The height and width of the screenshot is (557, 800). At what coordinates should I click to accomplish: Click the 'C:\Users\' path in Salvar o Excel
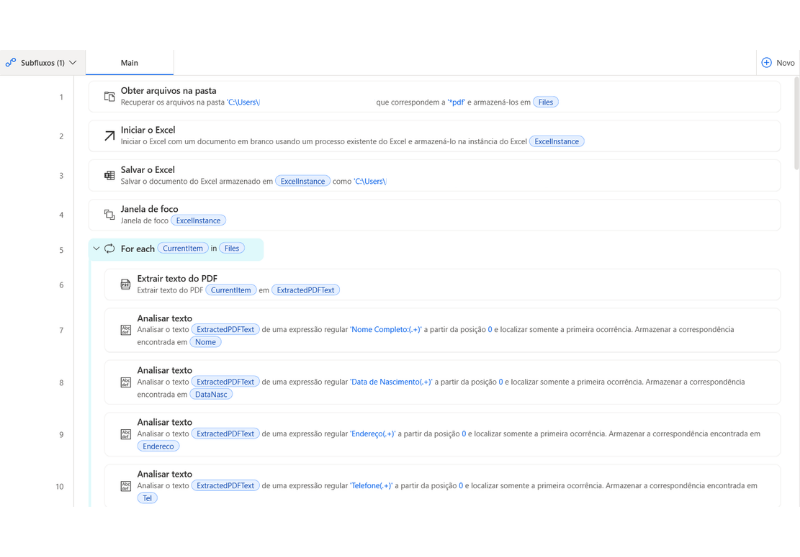pos(370,181)
